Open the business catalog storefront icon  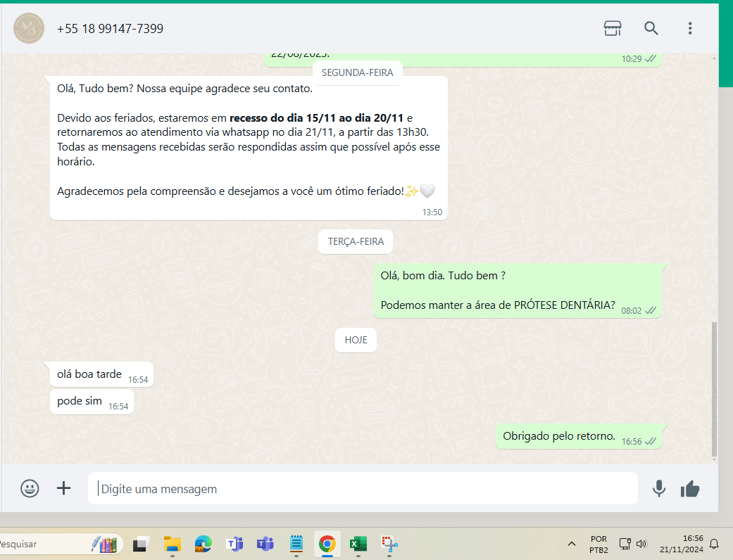tap(613, 28)
